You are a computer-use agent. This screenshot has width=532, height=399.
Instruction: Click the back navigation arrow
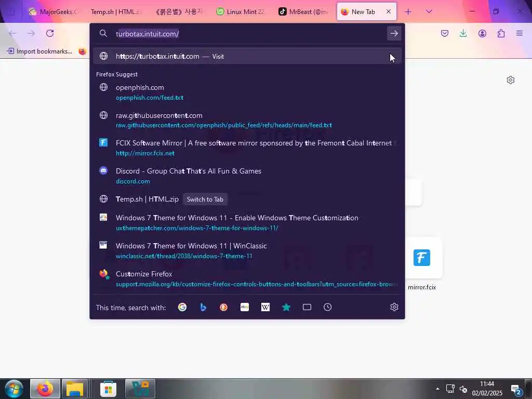click(12, 33)
